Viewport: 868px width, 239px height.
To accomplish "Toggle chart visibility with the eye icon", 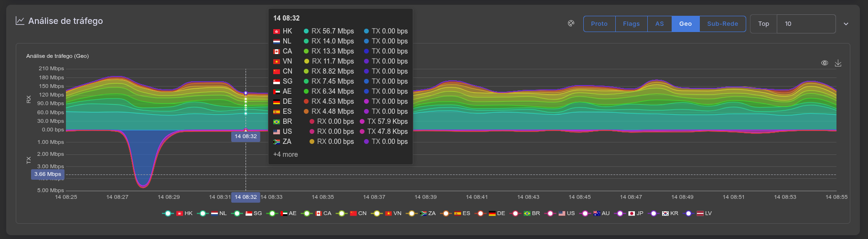I will coord(825,63).
